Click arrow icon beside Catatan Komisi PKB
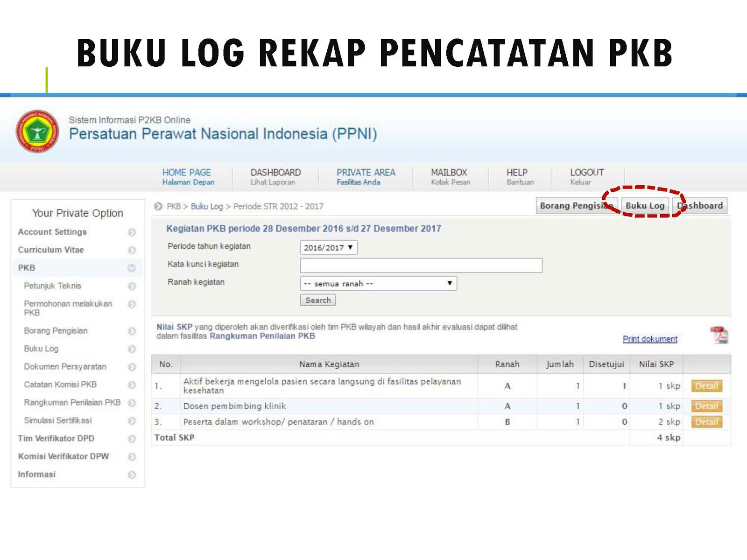 point(132,385)
